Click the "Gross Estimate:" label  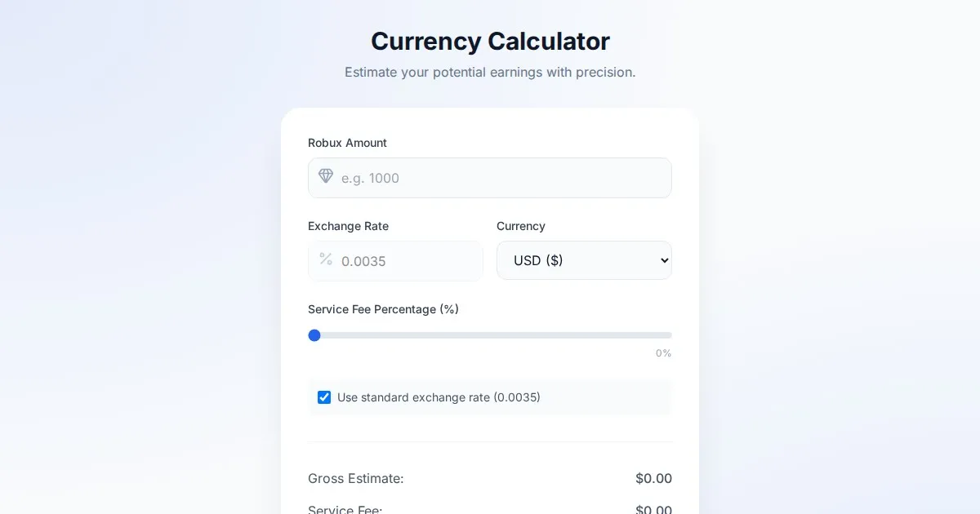click(355, 478)
